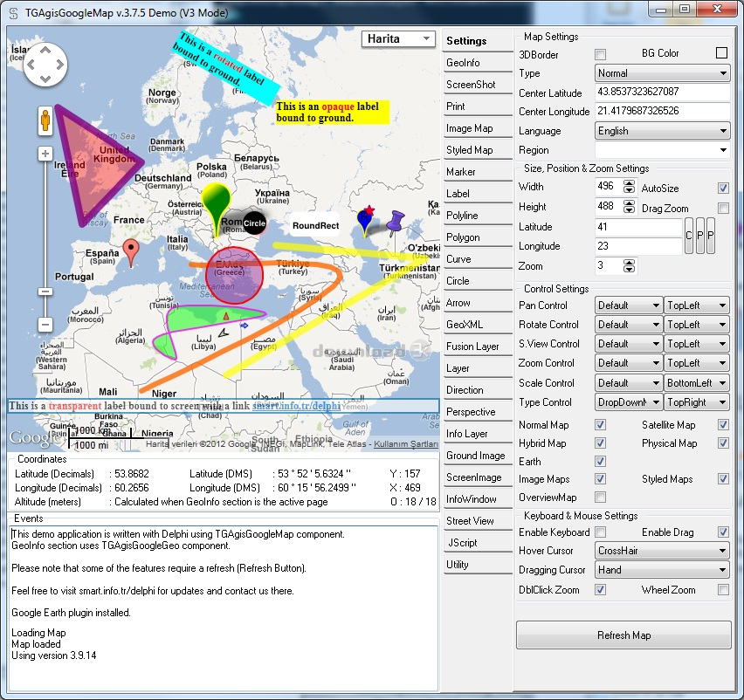Pan map right with the right arrow
The image size is (744, 700).
pos(59,65)
